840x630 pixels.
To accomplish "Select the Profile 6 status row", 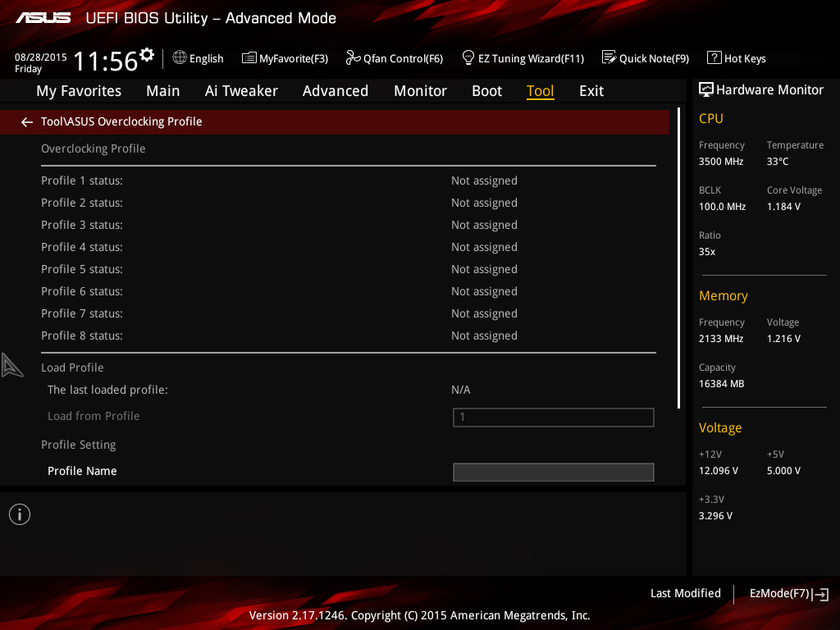I will point(348,291).
